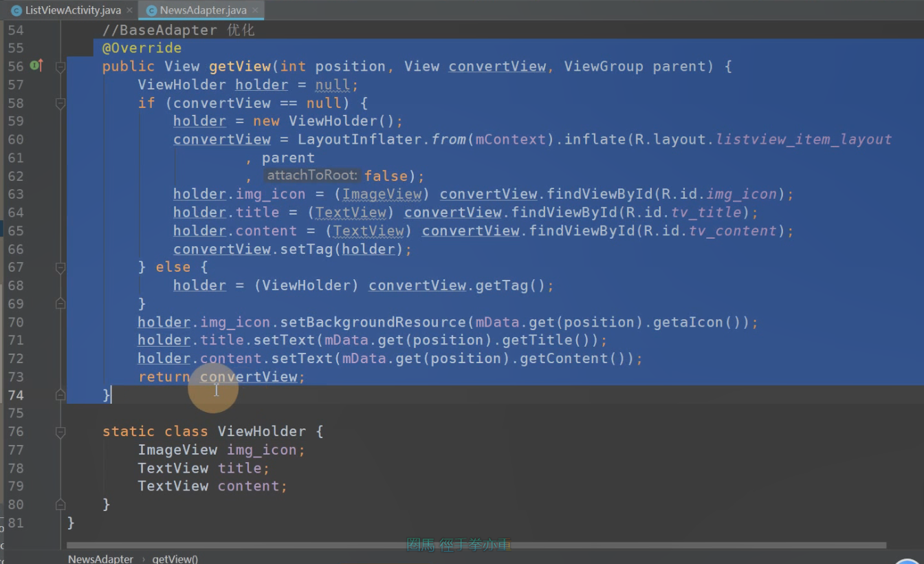Click "setTag" on line 66
924x564 pixels.
(x=306, y=249)
